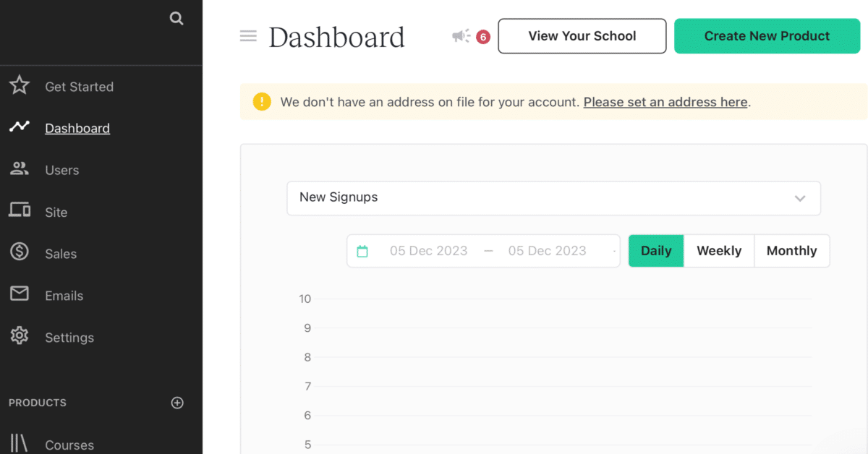The height and width of the screenshot is (454, 868).
Task: Click the Get Started star icon
Action: (20, 86)
